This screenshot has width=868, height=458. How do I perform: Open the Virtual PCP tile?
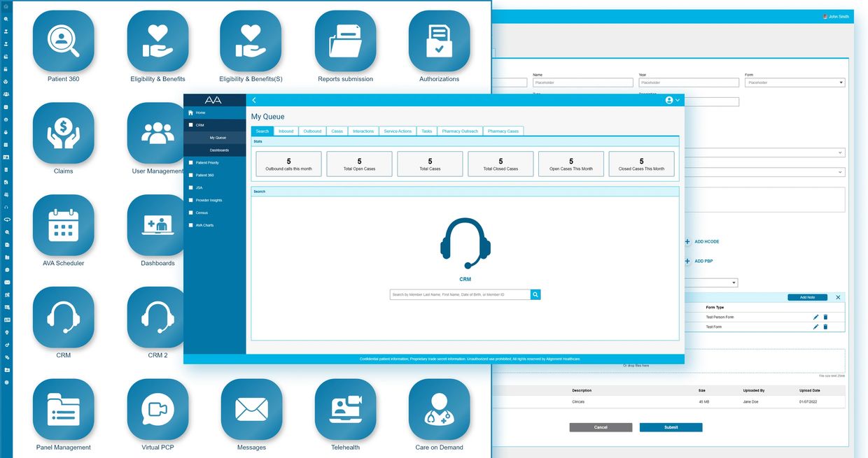coord(157,410)
